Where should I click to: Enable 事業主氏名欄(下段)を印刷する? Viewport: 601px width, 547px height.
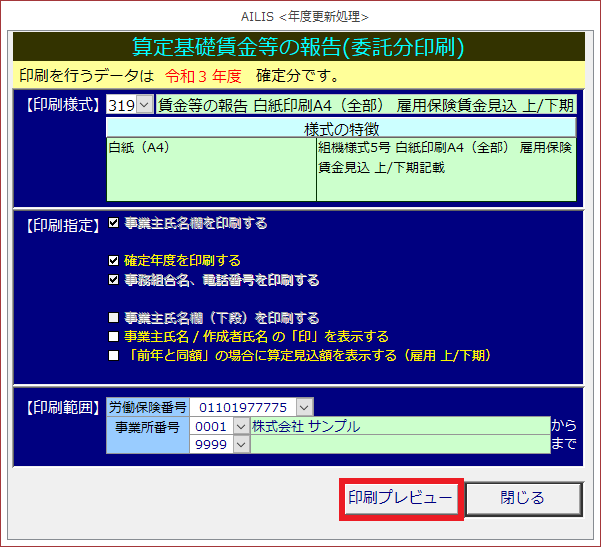114,318
